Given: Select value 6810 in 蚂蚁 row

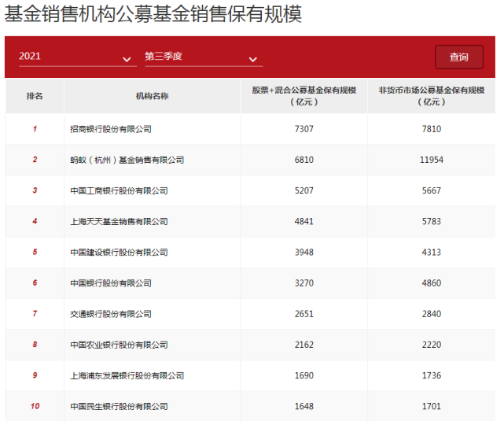Looking at the screenshot, I should [x=304, y=160].
